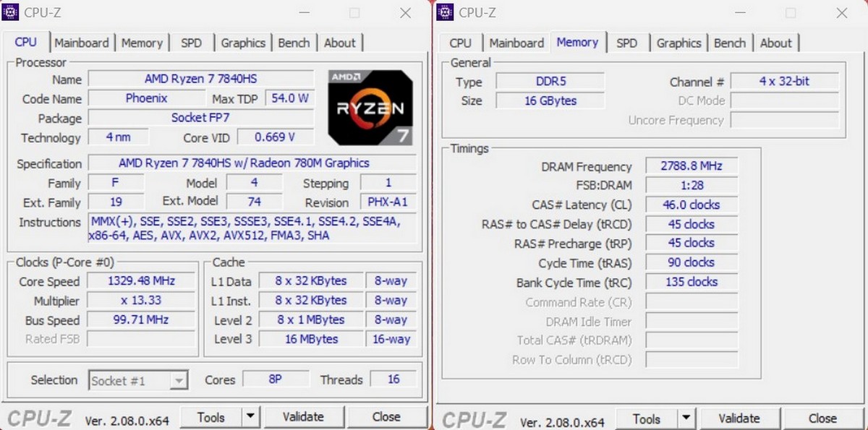Open the Memory tab in left CPU-Z window

pos(142,43)
